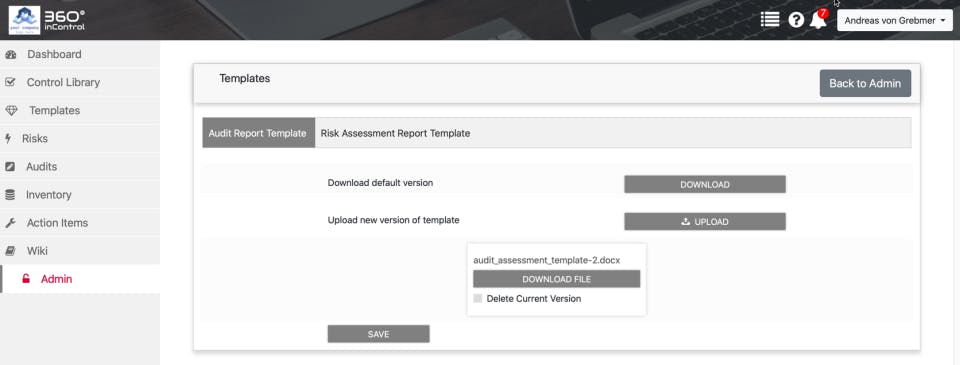Toggle the Delete Current Version checkbox
This screenshot has height=365, width=960.
point(478,299)
